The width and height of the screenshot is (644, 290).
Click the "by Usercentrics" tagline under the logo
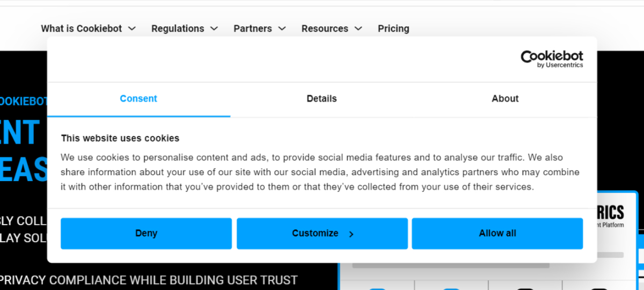560,66
